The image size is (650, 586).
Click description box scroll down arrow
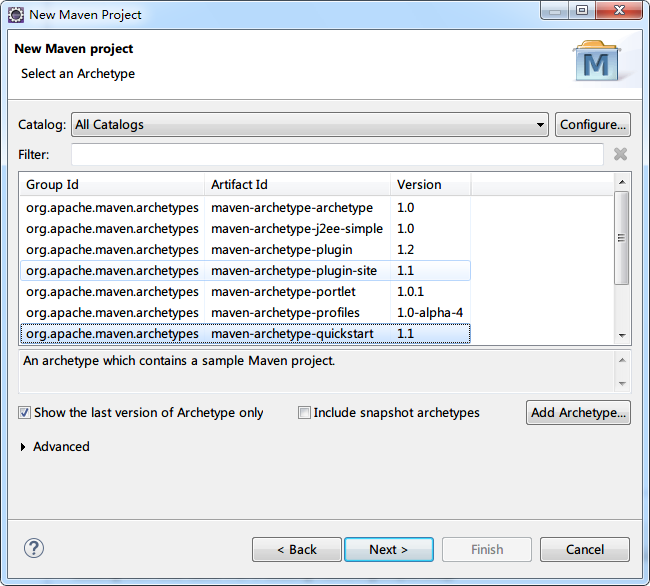622,383
